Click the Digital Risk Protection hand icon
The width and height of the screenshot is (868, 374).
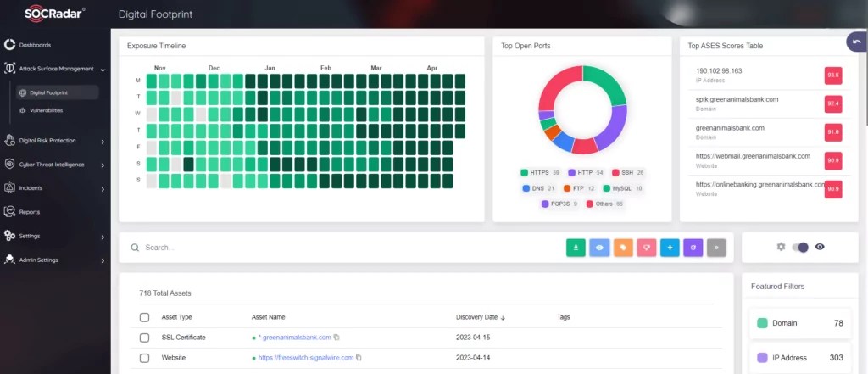pyautogui.click(x=9, y=140)
